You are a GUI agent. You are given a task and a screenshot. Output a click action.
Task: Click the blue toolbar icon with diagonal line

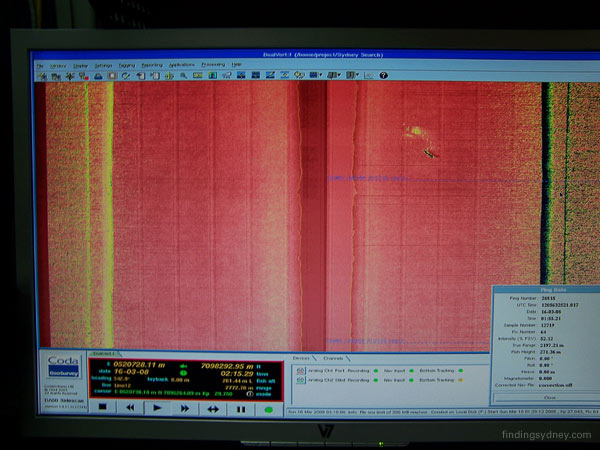coord(270,75)
